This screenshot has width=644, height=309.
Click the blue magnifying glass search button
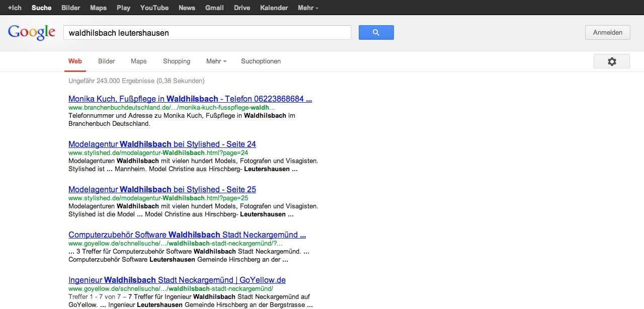click(x=376, y=33)
